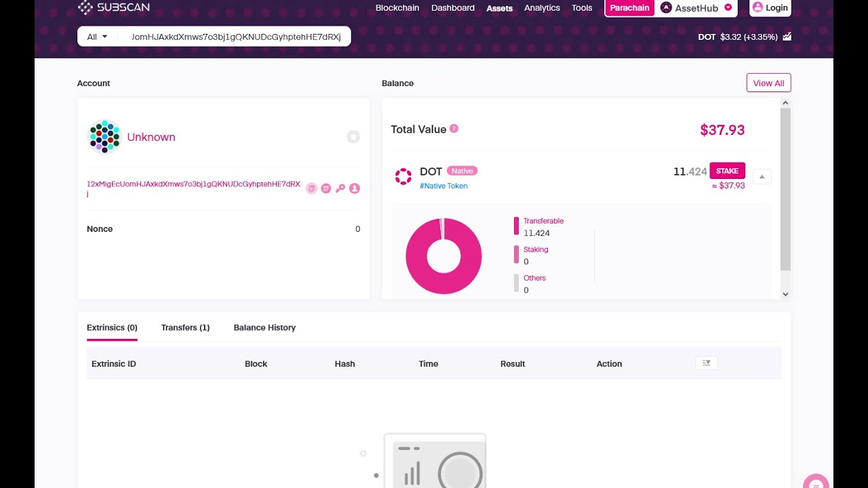Click the balance panel scroll up arrow
This screenshot has height=488, width=868.
tap(785, 103)
